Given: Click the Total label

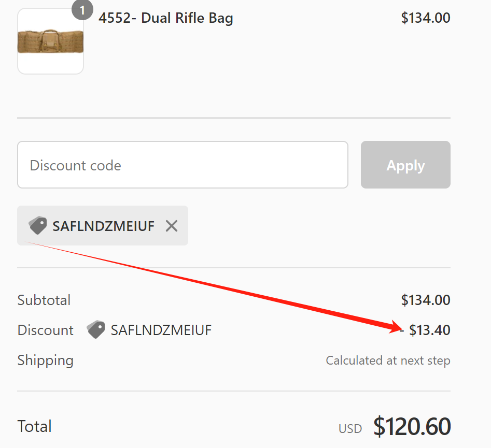Looking at the screenshot, I should (34, 426).
